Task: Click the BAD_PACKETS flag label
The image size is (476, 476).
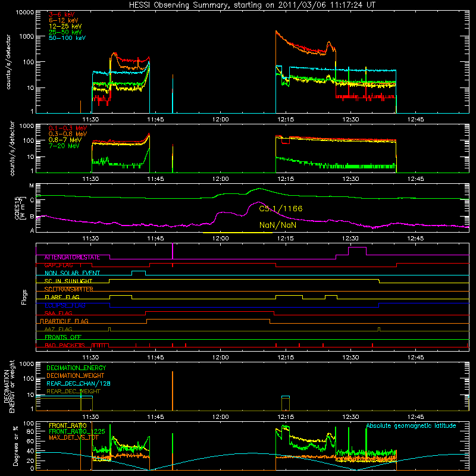Action: point(65,346)
